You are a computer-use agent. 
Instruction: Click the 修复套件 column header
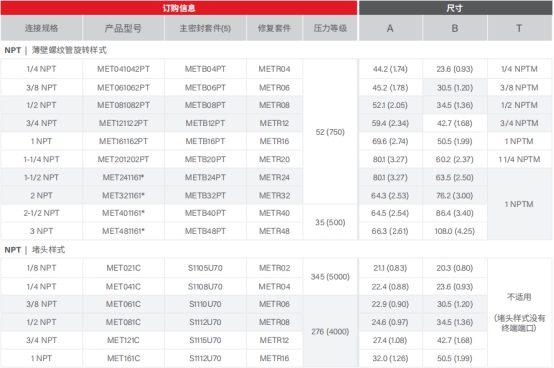[x=275, y=28]
